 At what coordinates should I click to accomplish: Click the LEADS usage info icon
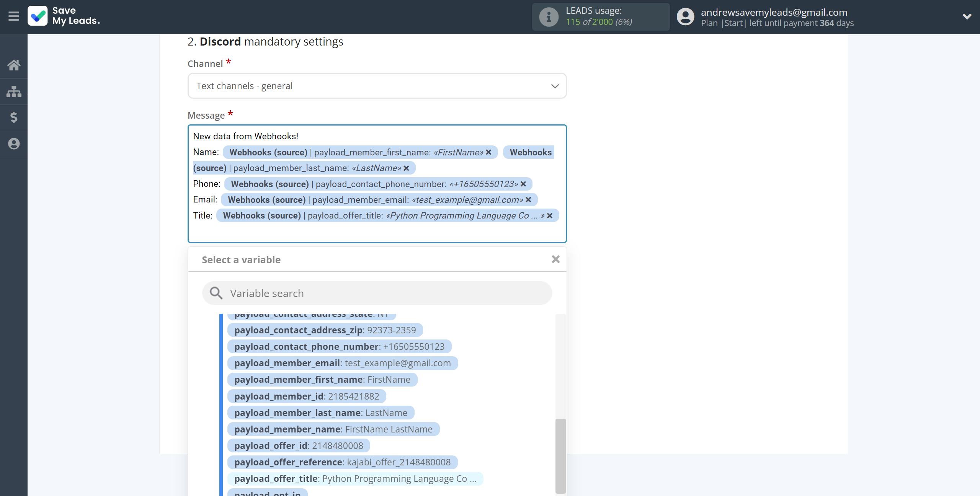point(549,17)
